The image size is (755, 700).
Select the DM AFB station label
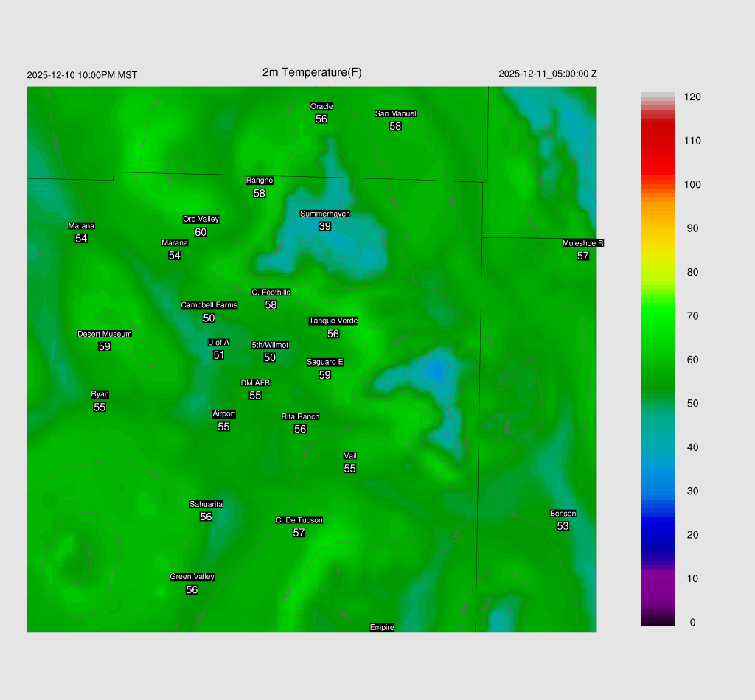[255, 383]
